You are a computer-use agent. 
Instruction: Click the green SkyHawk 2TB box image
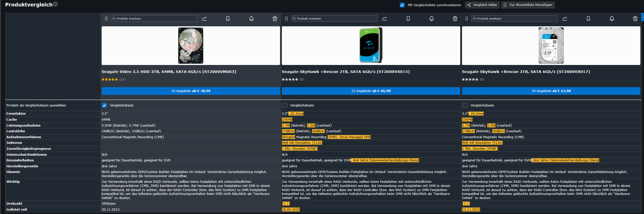coord(371,45)
